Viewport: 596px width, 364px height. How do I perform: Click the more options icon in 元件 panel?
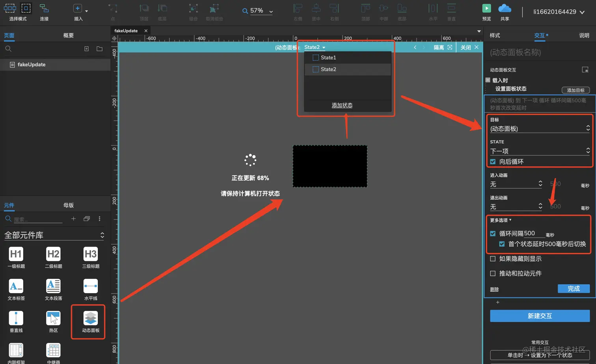[99, 219]
